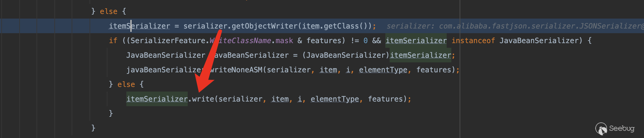Click elementType in the write call

pyautogui.click(x=335, y=99)
